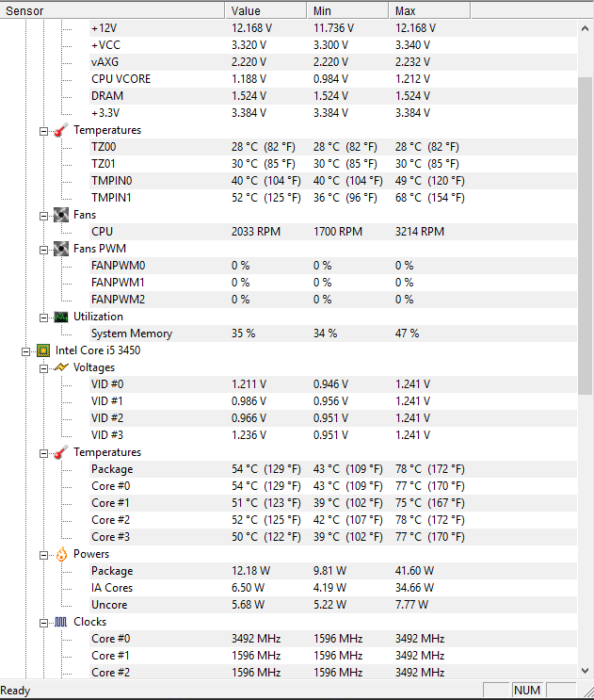Select the CPU VCORE voltage row

[332, 79]
